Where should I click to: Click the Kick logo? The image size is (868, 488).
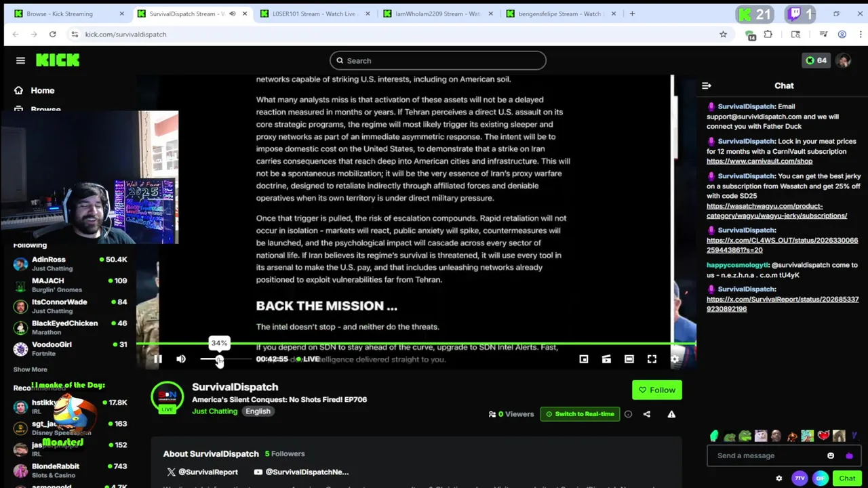coord(58,60)
